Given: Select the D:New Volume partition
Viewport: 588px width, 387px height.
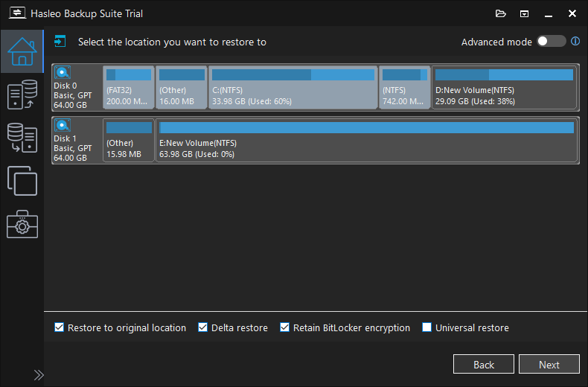Looking at the screenshot, I should point(504,87).
